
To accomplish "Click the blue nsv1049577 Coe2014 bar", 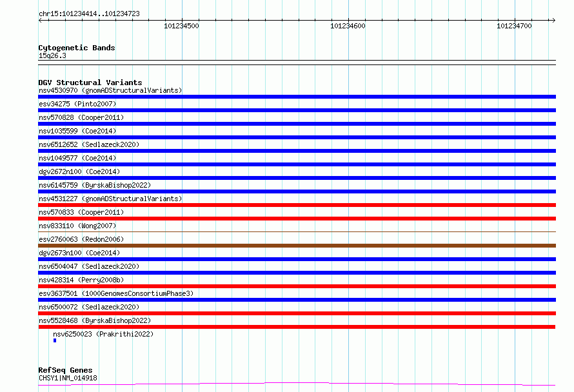I will click(297, 164).
